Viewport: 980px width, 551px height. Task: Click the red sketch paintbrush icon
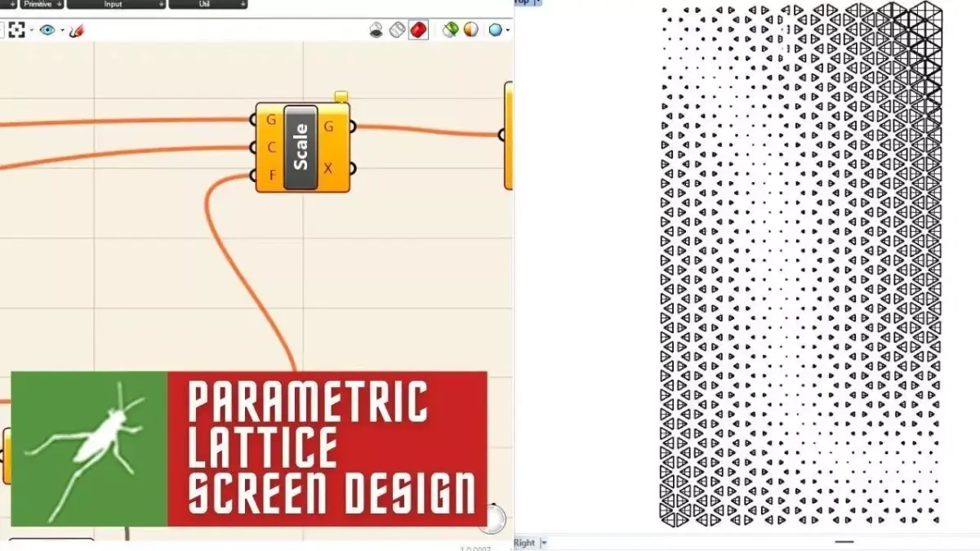pos(78,30)
